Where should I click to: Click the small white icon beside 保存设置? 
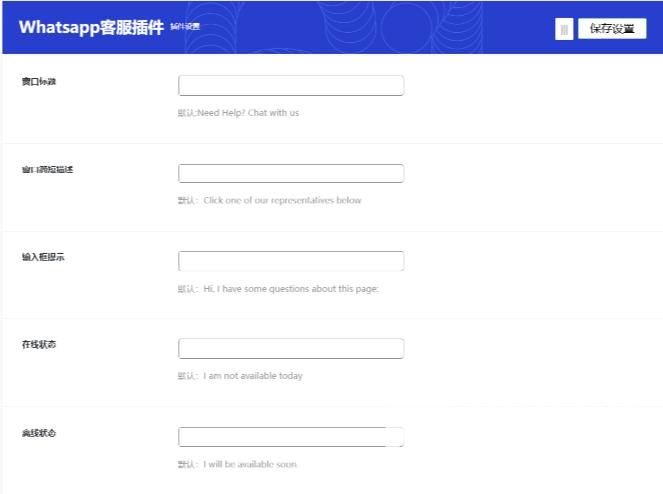564,29
